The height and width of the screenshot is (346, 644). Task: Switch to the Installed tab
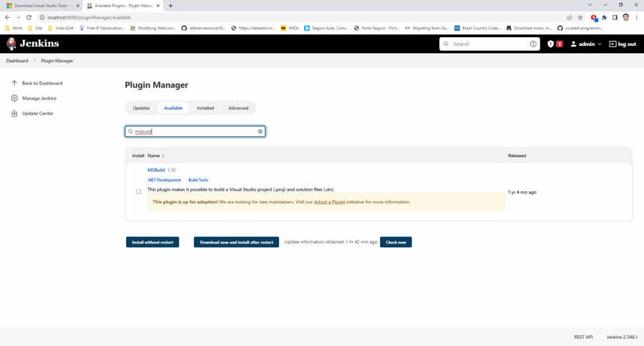click(205, 108)
